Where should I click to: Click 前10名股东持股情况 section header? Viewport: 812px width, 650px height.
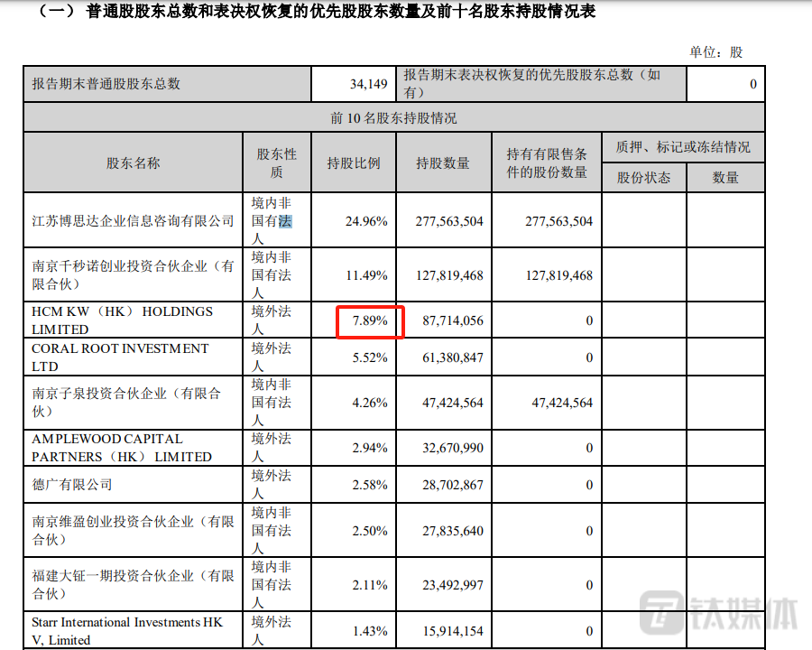click(393, 118)
